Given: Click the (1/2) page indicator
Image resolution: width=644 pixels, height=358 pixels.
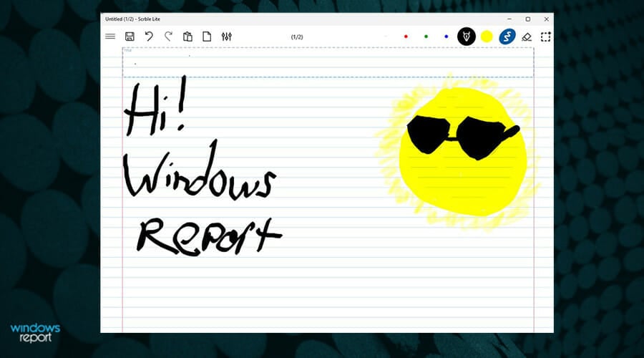Looking at the screenshot, I should pos(297,37).
